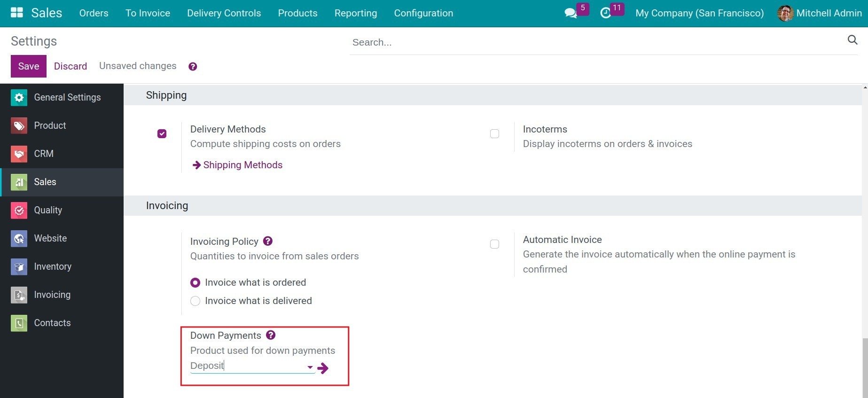The image size is (868, 398).
Task: Click the Website globe icon
Action: point(19,238)
